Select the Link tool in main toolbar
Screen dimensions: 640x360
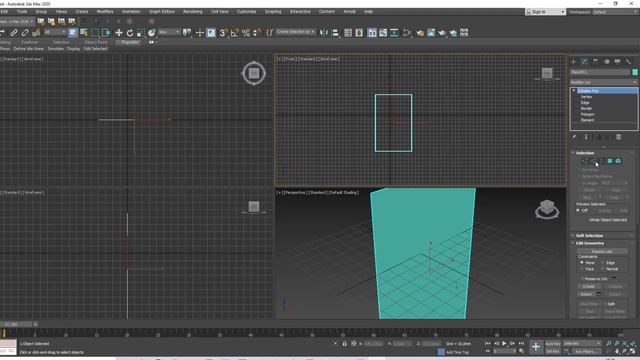pos(14,33)
